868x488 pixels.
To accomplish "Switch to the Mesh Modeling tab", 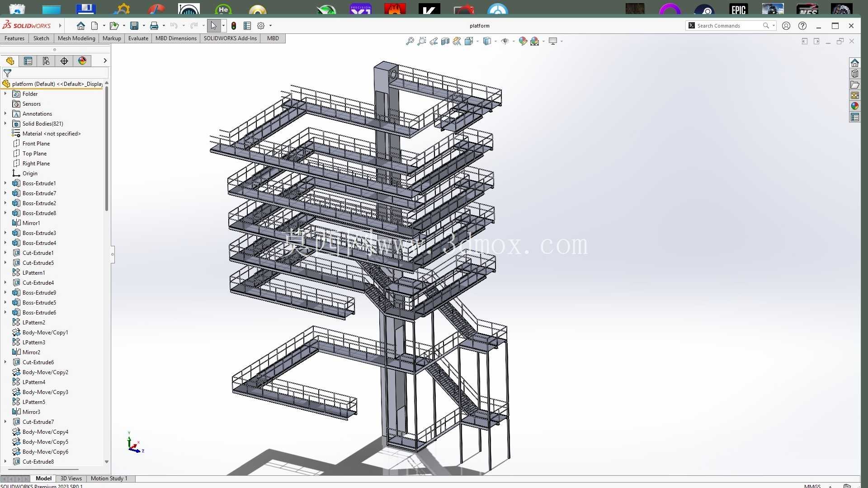I will click(x=76, y=38).
